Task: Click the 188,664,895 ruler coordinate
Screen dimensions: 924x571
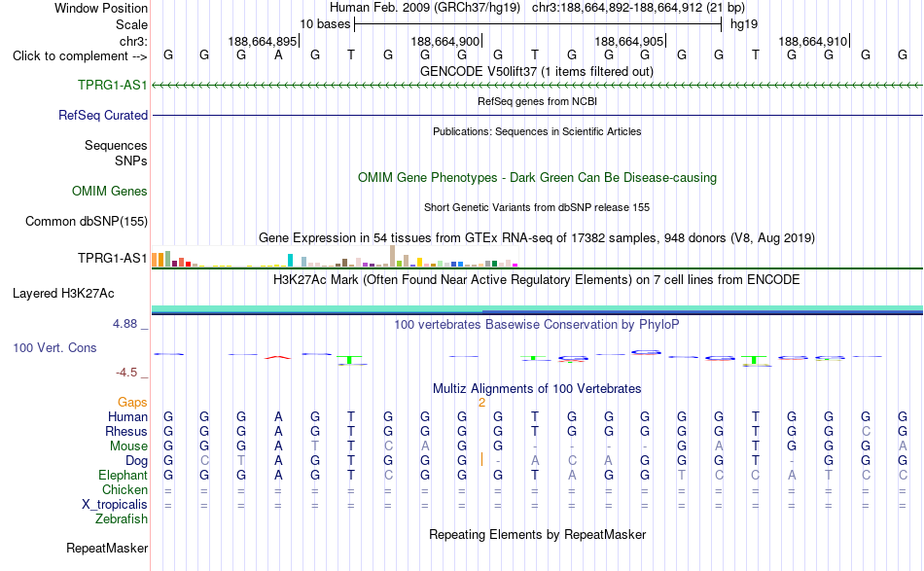Action: [x=263, y=41]
